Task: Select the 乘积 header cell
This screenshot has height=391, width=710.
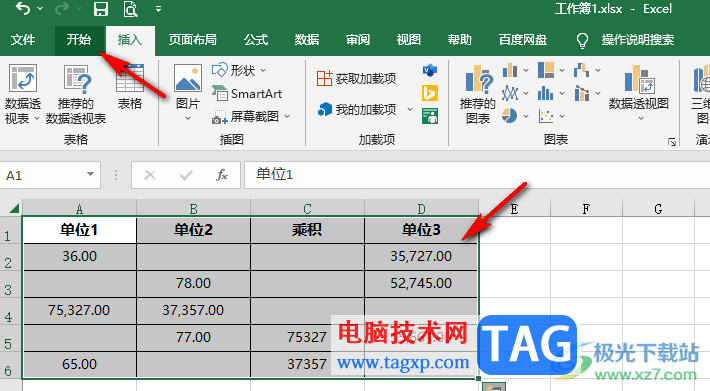Action: (x=307, y=230)
